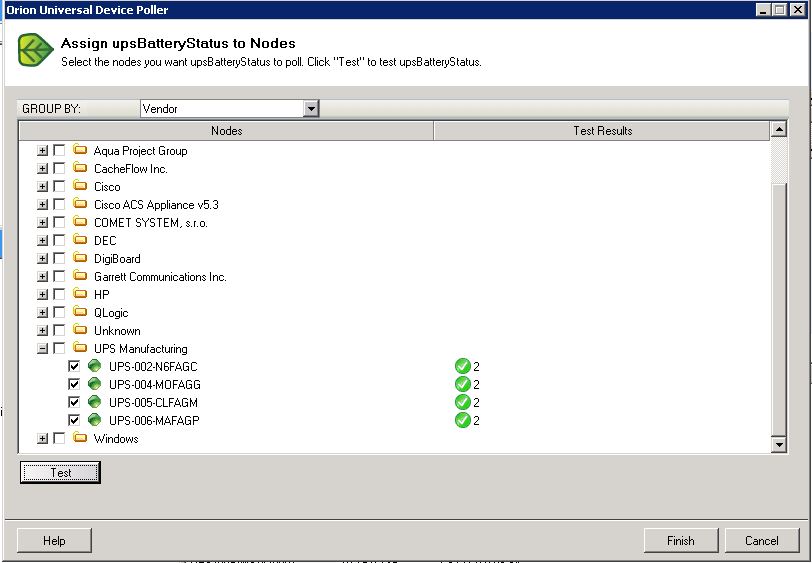812x563 pixels.
Task: Click the Test button
Action: click(60, 472)
